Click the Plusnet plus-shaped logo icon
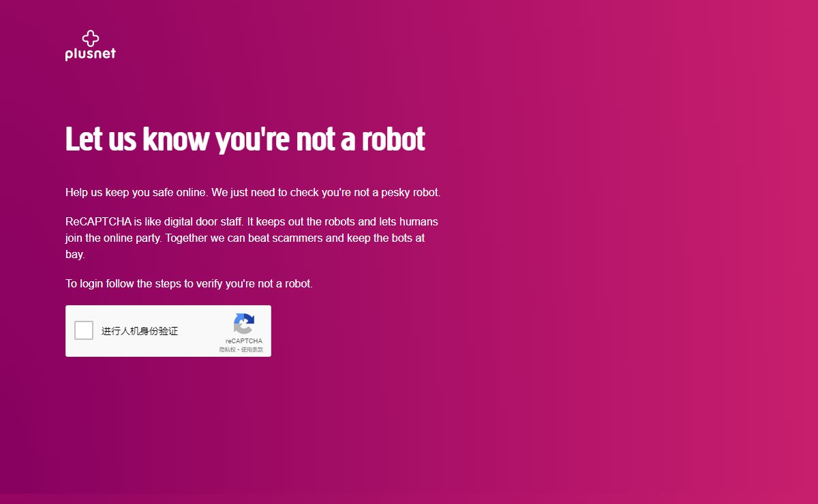This screenshot has height=504, width=818. [91, 38]
